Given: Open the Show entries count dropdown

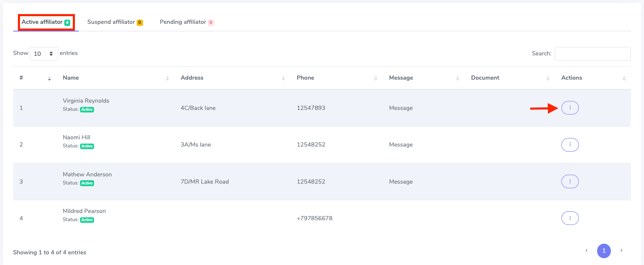Looking at the screenshot, I should (44, 54).
